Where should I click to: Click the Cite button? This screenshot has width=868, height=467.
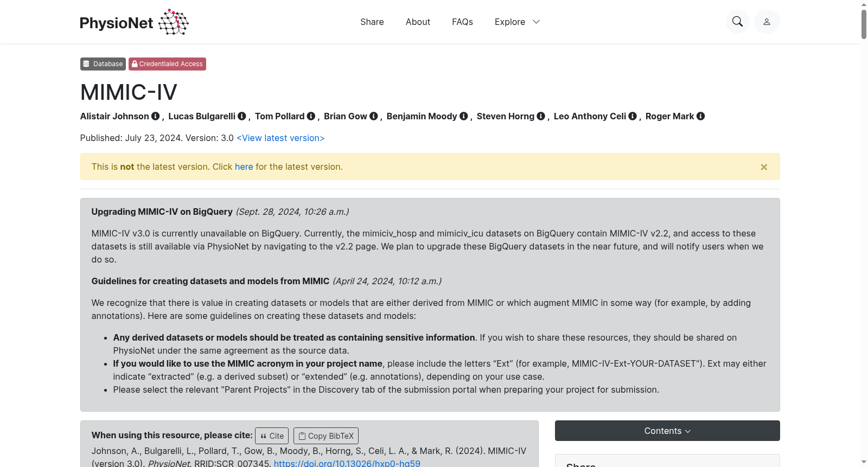272,436
